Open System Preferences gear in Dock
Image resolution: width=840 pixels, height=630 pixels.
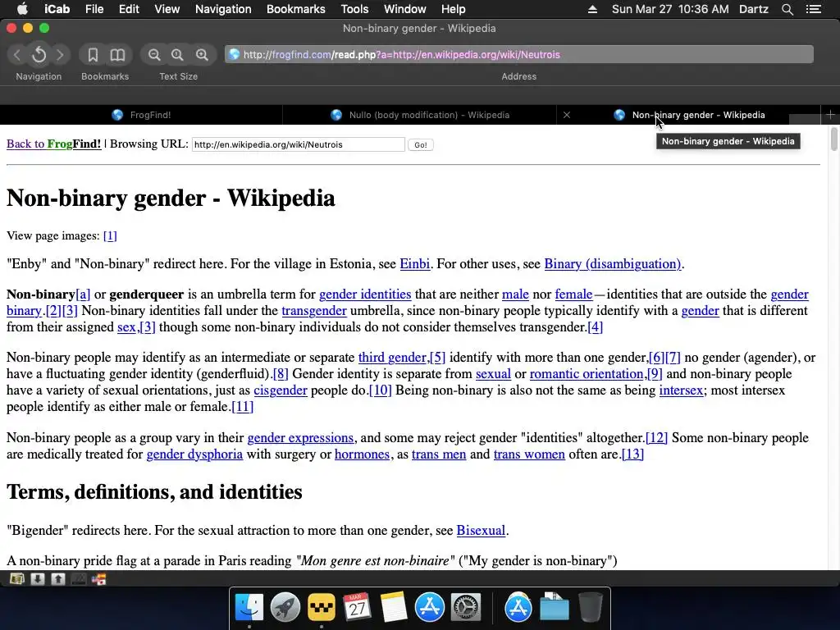coord(466,608)
